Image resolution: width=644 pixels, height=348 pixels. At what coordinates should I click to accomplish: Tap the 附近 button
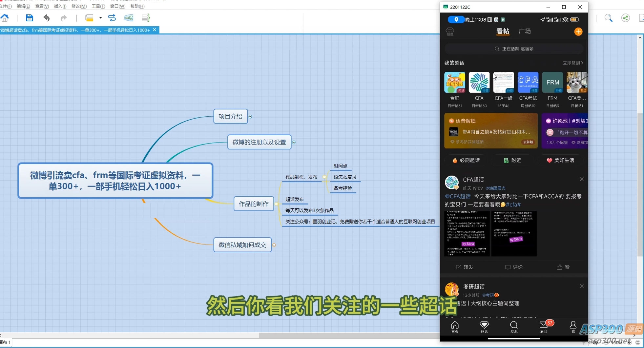pyautogui.click(x=512, y=160)
